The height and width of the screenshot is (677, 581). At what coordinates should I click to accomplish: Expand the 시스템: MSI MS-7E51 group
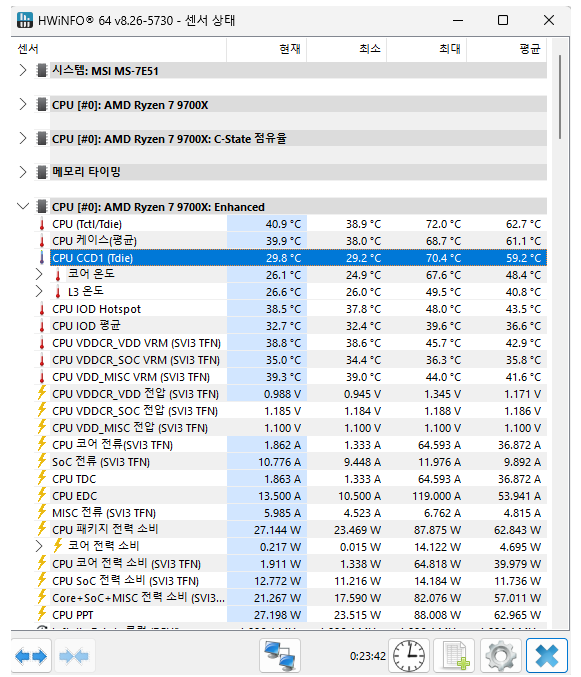pyautogui.click(x=23, y=70)
